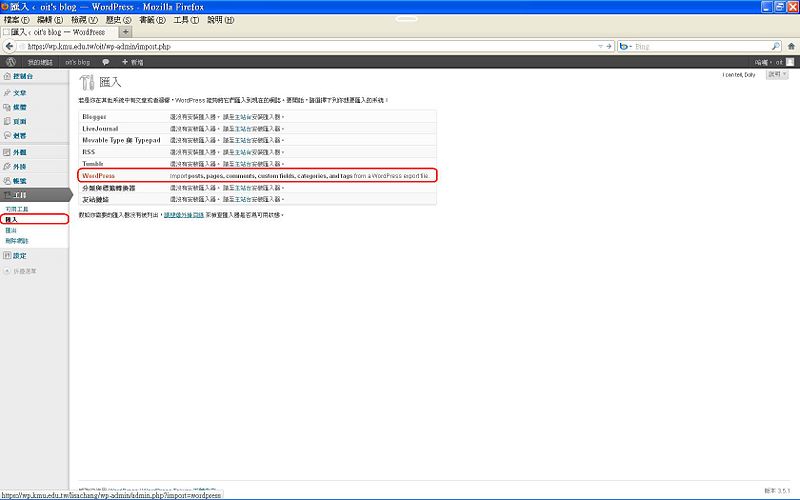The height and width of the screenshot is (500, 800).
Task: Open Posts via its pushpin icon
Action: click(x=7, y=93)
